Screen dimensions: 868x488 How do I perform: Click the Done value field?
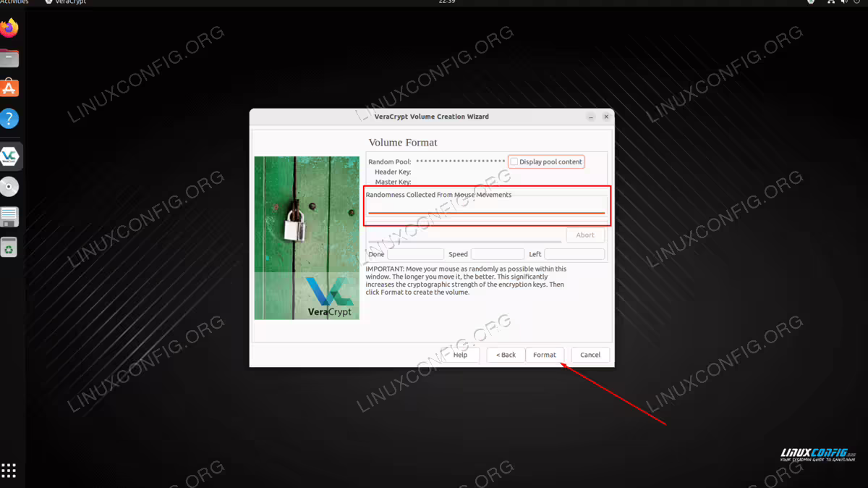tap(415, 254)
